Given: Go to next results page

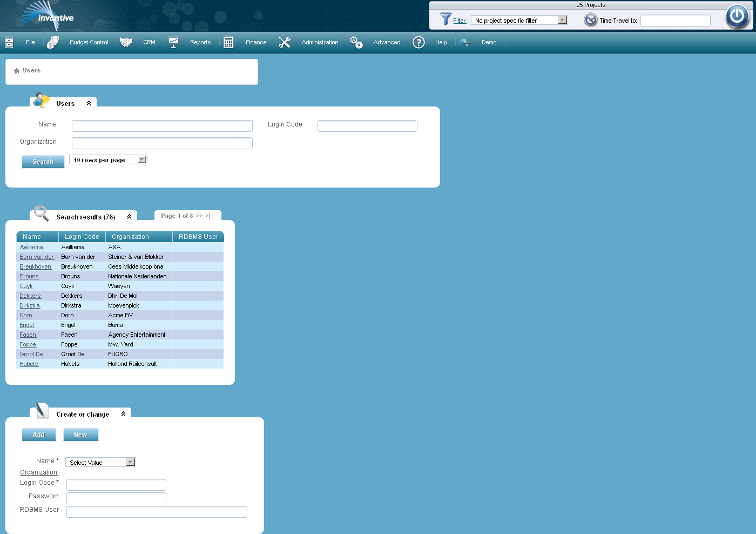Looking at the screenshot, I should 199,216.
